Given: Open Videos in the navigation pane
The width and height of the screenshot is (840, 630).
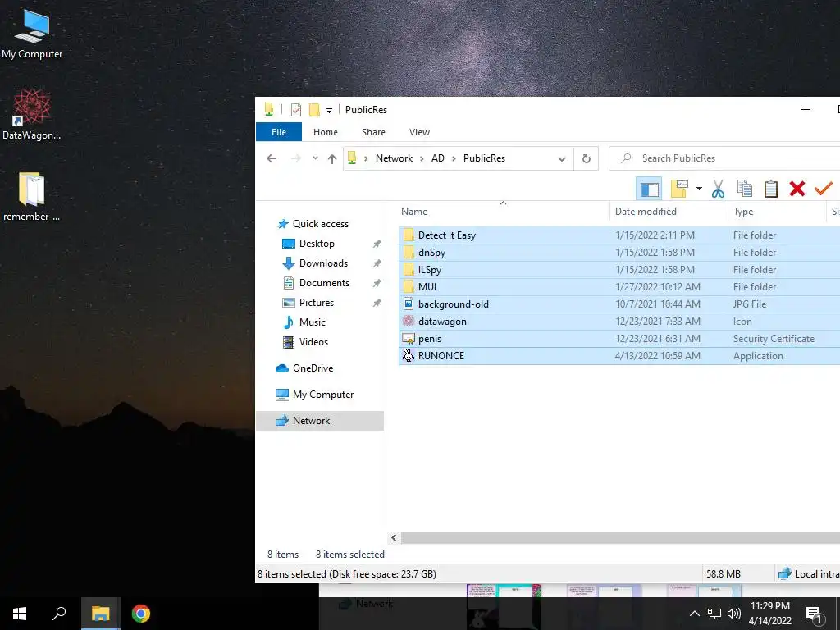Looking at the screenshot, I should click(x=313, y=342).
